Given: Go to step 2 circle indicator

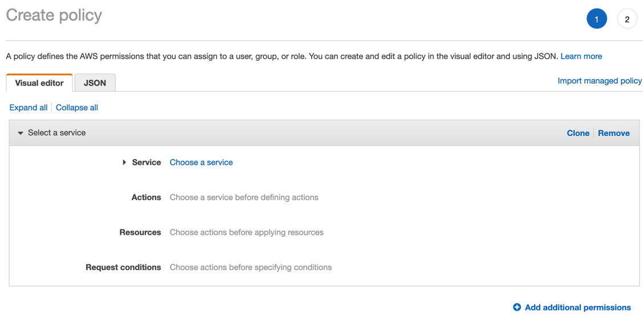Looking at the screenshot, I should coord(627,19).
